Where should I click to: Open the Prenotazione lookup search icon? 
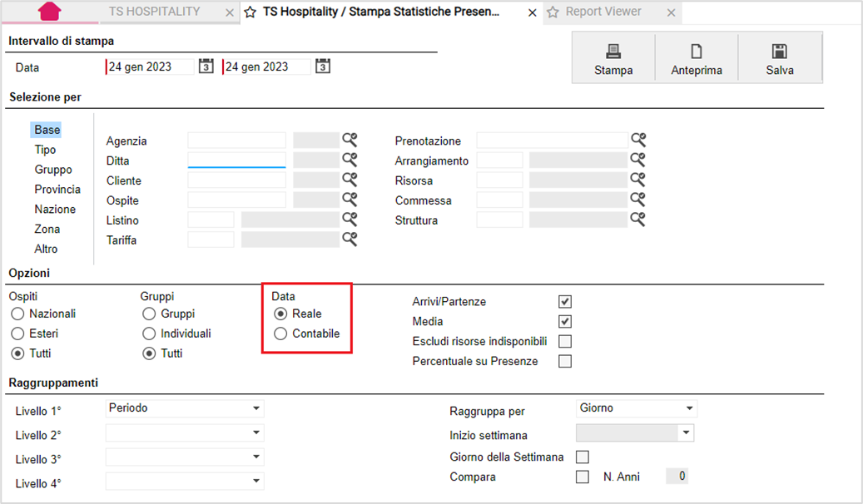pos(638,140)
